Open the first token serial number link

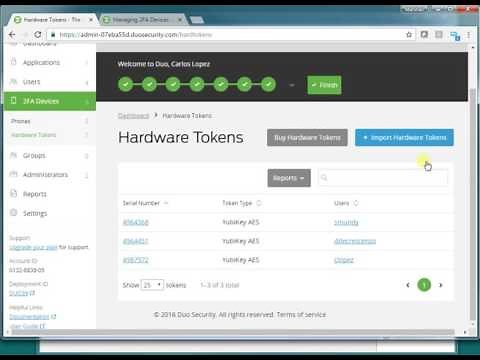tap(136, 222)
